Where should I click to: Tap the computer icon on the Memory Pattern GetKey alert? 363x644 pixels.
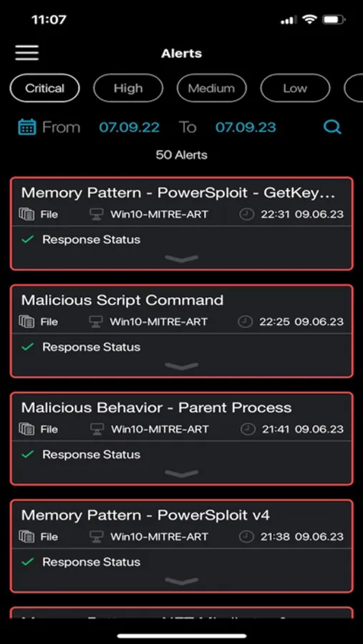[96, 215]
